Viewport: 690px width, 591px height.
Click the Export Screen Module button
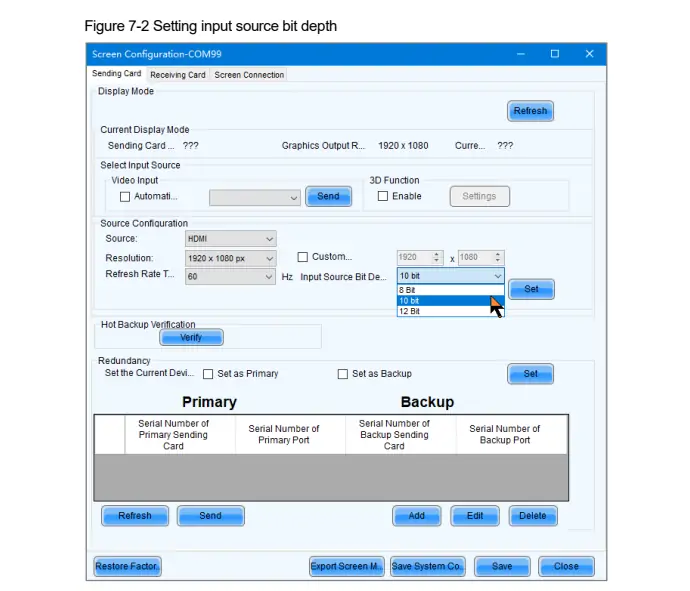coord(346,566)
